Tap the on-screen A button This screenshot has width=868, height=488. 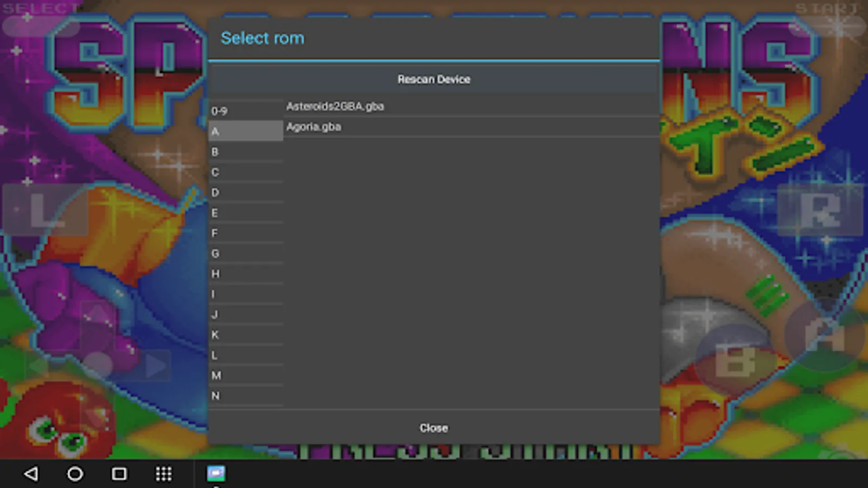click(825, 335)
